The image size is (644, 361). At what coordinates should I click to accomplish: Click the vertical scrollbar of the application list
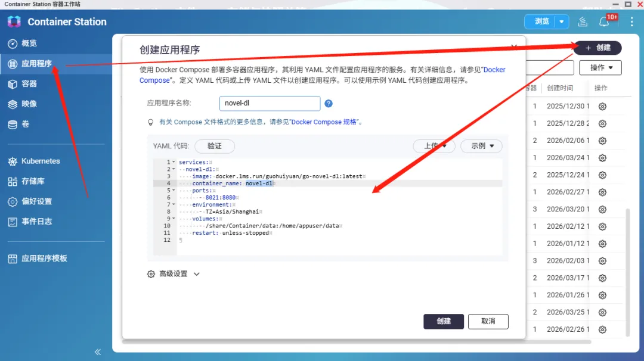tap(627, 272)
